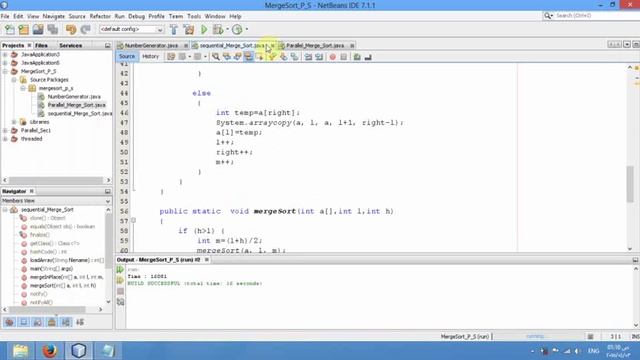Open Output panel settings icon below stop
Image resolution: width=640 pixels, height=360 pixels.
[x=120, y=302]
